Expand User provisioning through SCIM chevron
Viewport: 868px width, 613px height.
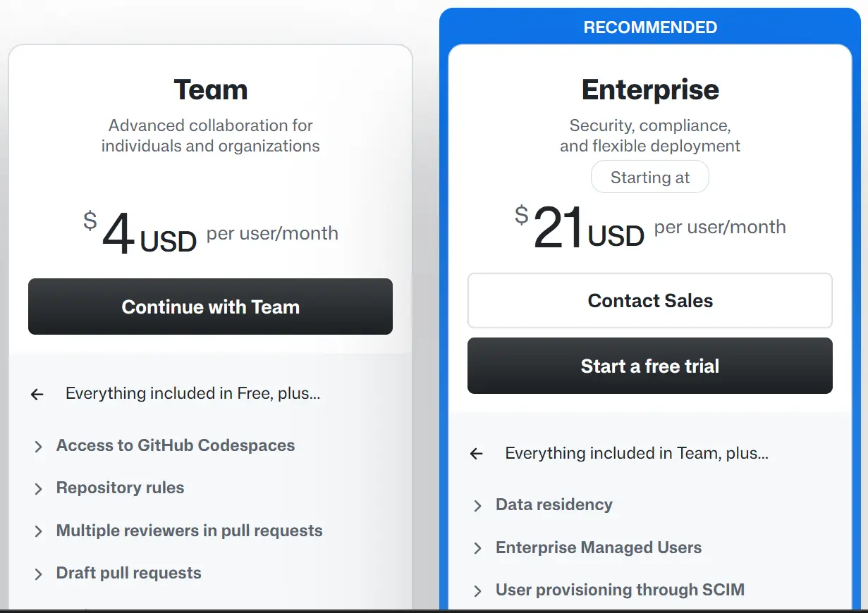click(477, 591)
